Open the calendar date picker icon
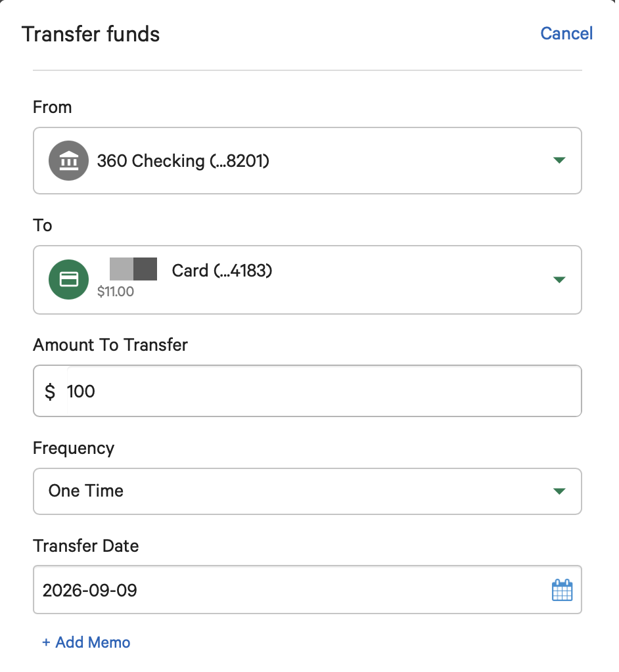Viewport: 619px width, 672px height. 562,590
